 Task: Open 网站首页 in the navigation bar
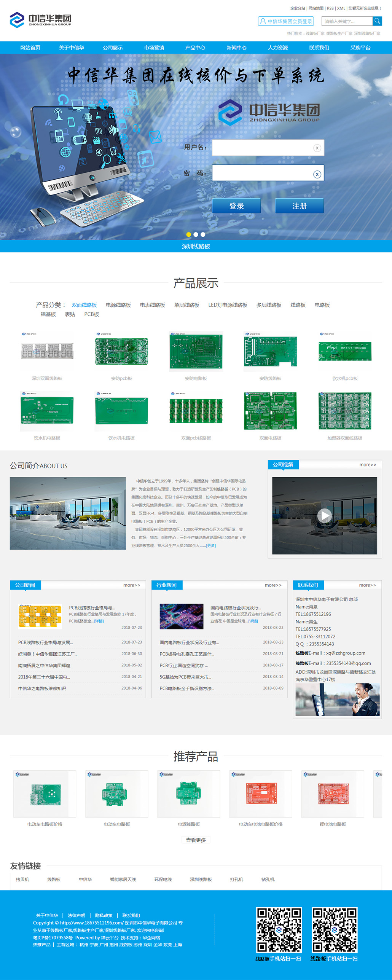click(30, 48)
